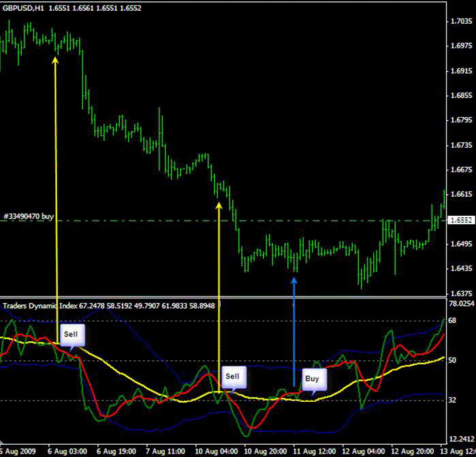
Task: Click the current price tag 1.6552
Action: tap(461, 220)
